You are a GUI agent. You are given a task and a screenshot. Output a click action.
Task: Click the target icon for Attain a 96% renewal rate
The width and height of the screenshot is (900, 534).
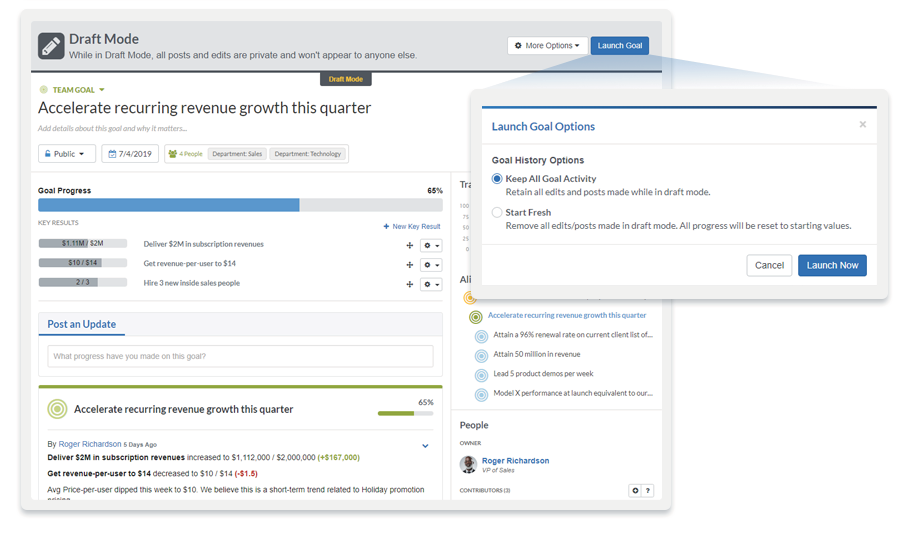(x=482, y=336)
